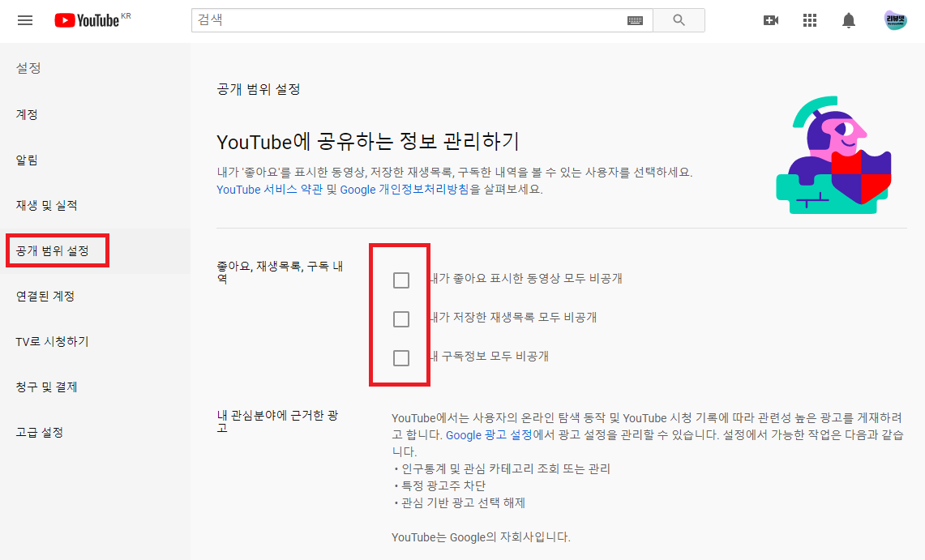Open the 청구 및 결제 section

pyautogui.click(x=46, y=387)
